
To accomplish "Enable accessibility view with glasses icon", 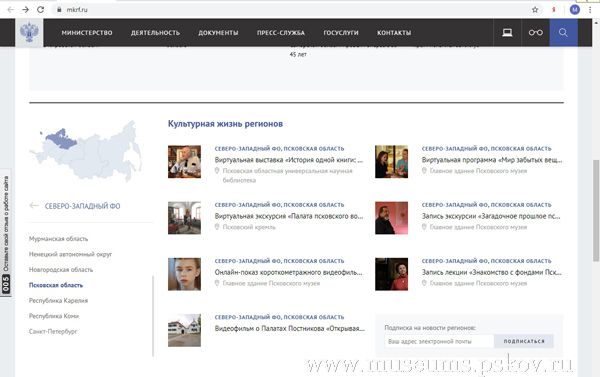I will 536,33.
